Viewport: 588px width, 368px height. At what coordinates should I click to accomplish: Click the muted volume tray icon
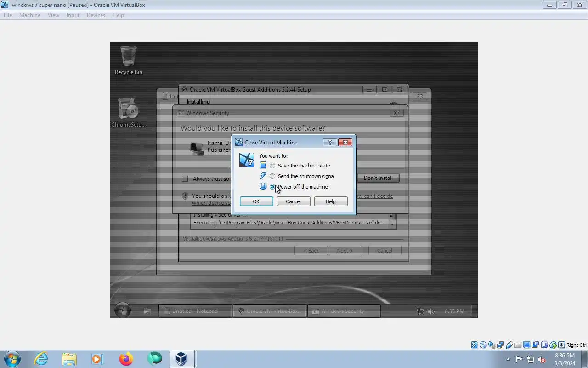[x=542, y=359]
